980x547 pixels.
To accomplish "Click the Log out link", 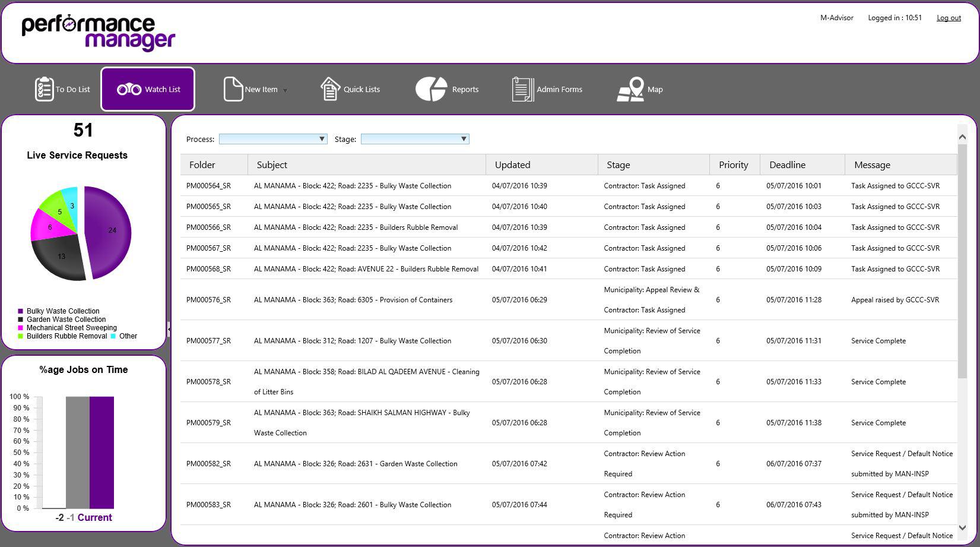I will point(949,18).
